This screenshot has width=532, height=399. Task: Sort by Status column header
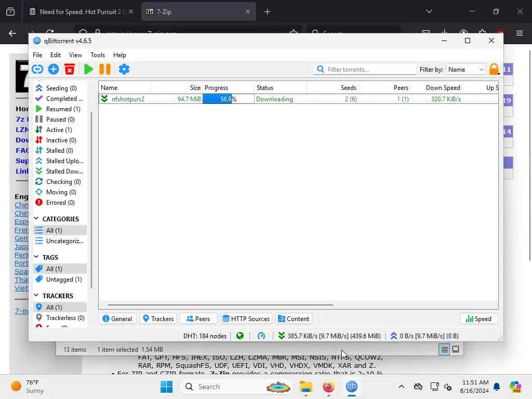point(280,87)
